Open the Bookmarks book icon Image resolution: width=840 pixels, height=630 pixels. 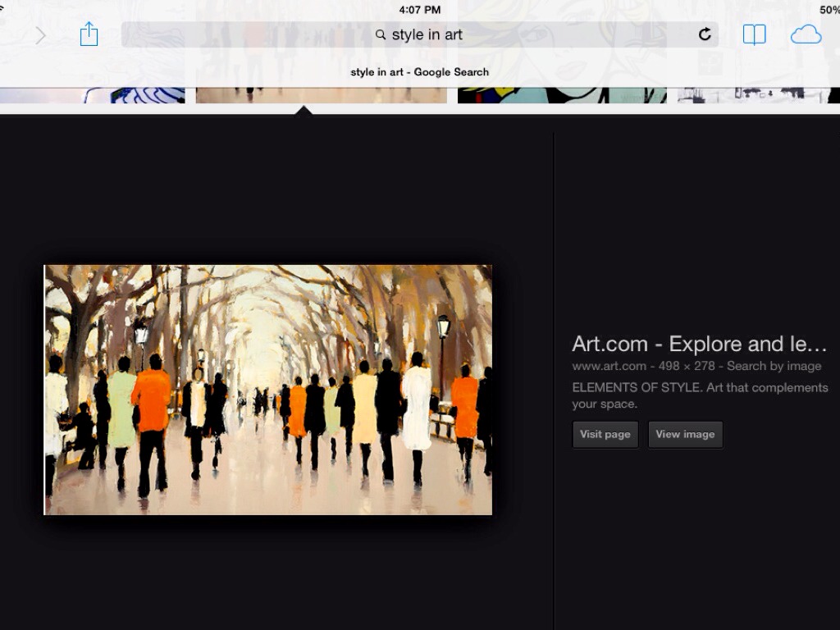tap(754, 34)
